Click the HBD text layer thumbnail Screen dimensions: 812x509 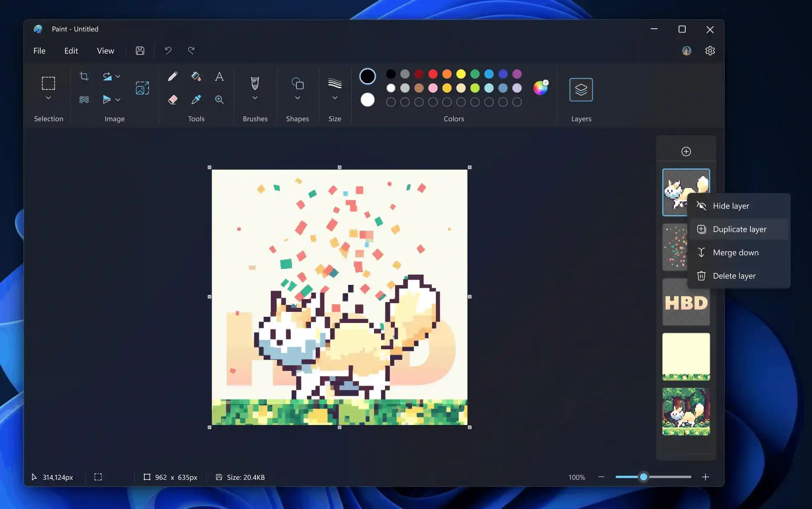point(686,302)
